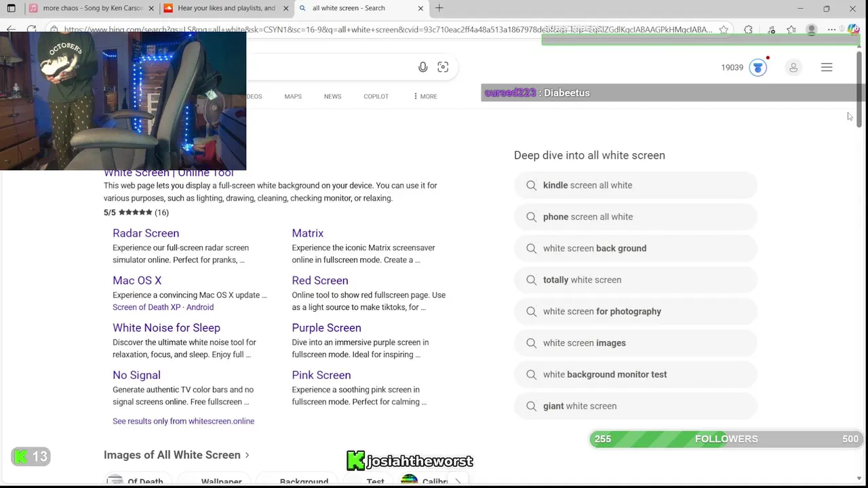
Task: Click the music note media icon in toolbar
Action: pos(772,30)
